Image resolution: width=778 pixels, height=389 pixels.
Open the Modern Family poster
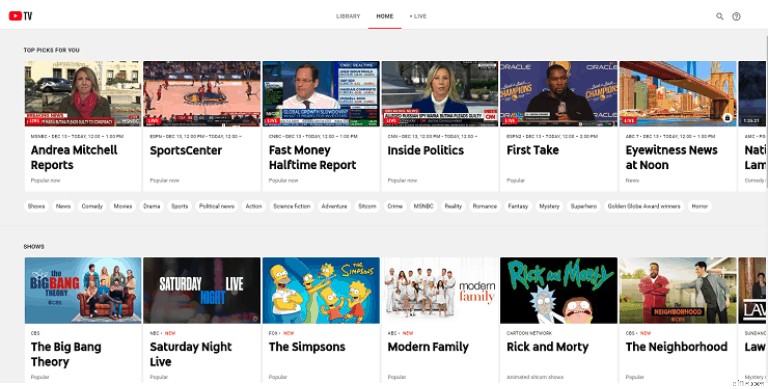click(440, 290)
